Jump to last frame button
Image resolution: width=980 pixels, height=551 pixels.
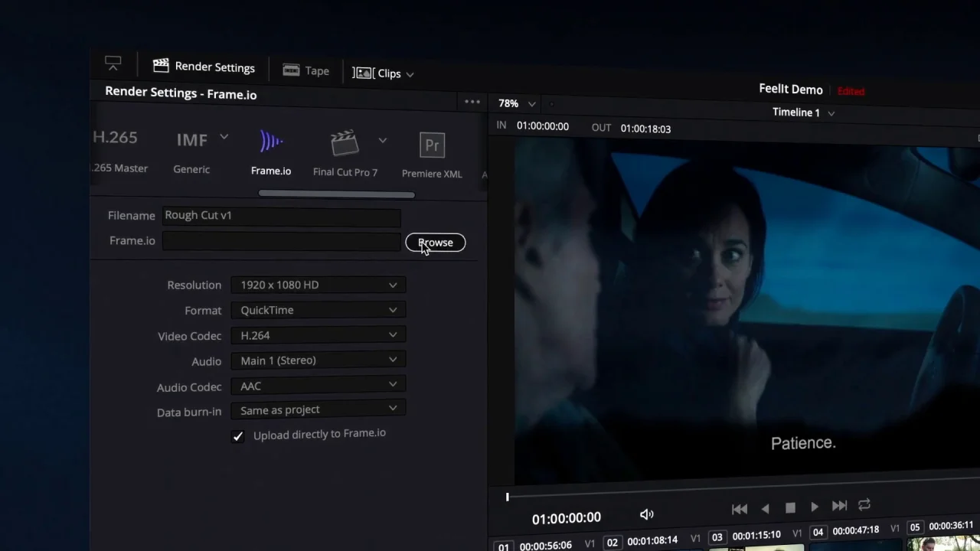click(839, 506)
